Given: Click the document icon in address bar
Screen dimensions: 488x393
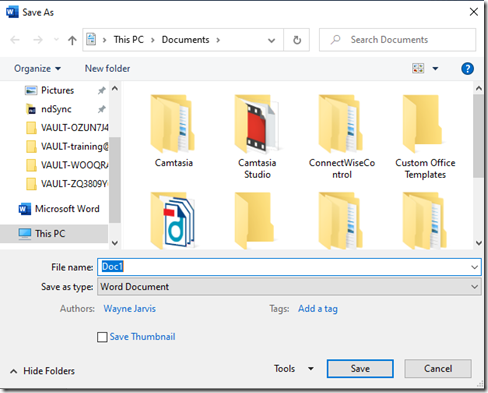Looking at the screenshot, I should point(91,39).
